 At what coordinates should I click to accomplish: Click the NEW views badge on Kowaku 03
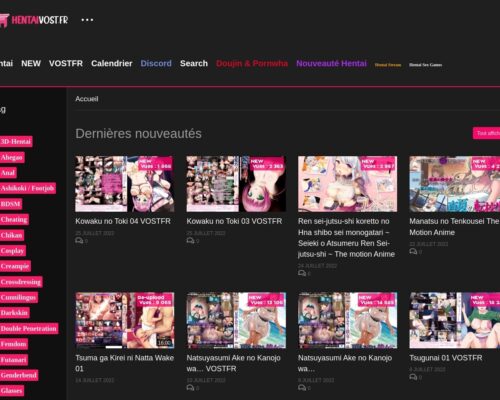pyautogui.click(x=267, y=163)
